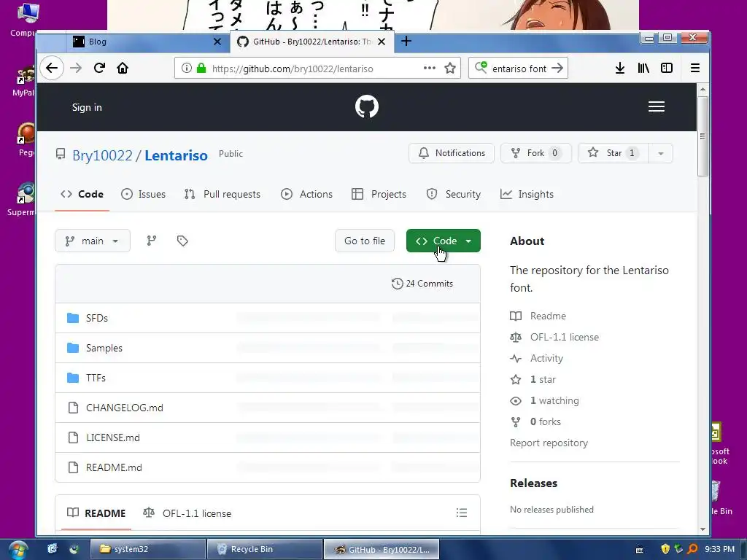Open the Samples folder
Screen dimensions: 747x560
tap(104, 348)
